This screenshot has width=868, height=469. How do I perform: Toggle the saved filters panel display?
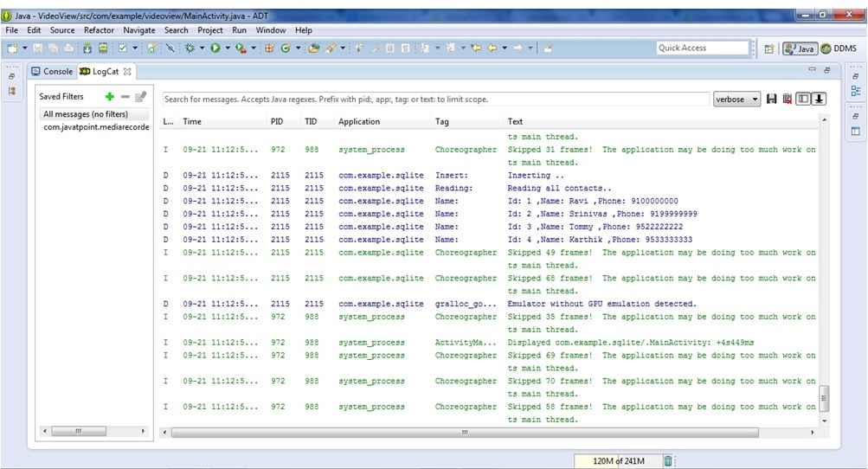[803, 100]
